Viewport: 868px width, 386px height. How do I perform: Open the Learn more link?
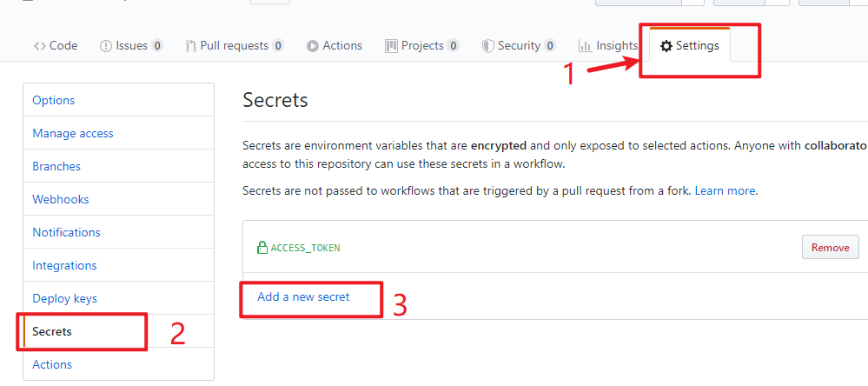[725, 191]
